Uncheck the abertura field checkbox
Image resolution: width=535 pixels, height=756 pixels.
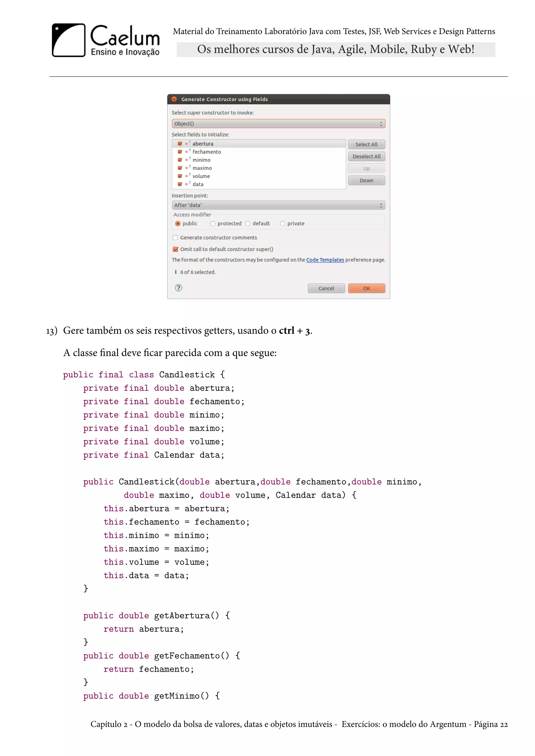(180, 144)
